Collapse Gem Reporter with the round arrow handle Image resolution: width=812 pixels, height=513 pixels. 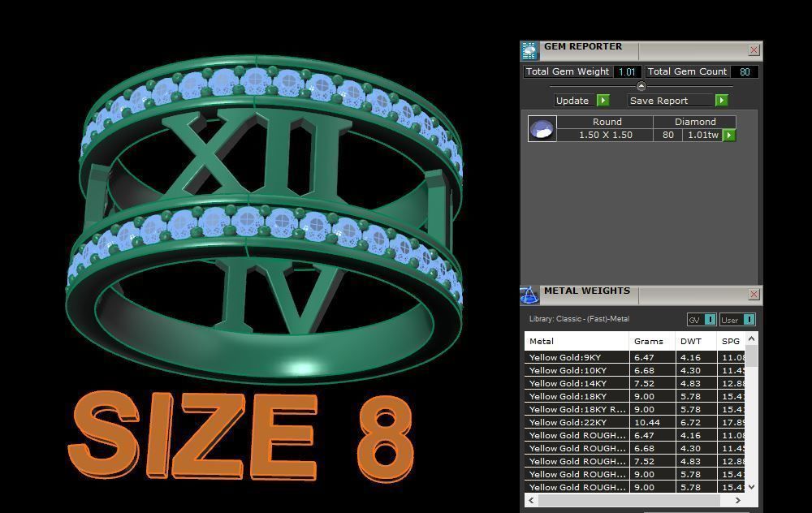[641, 86]
